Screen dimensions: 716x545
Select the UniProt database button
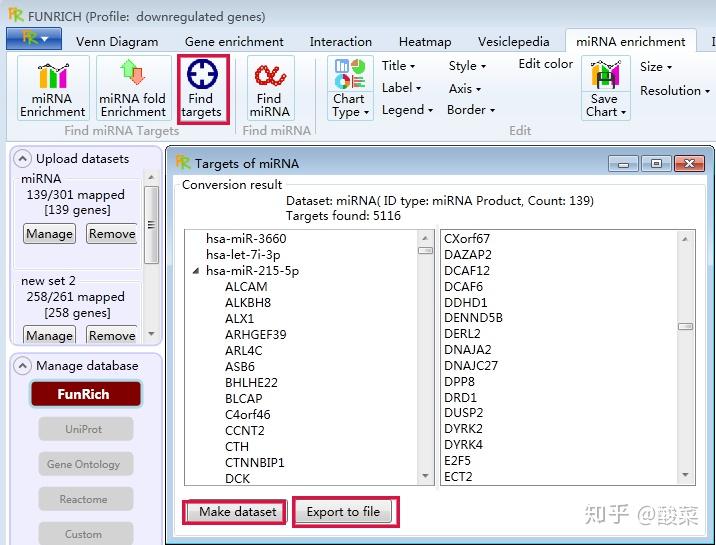click(86, 429)
